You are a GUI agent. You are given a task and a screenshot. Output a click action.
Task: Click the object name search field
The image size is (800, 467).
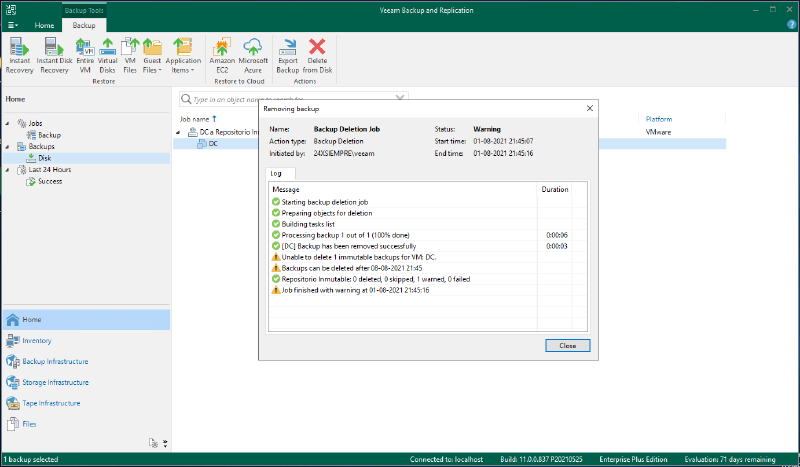(x=293, y=99)
